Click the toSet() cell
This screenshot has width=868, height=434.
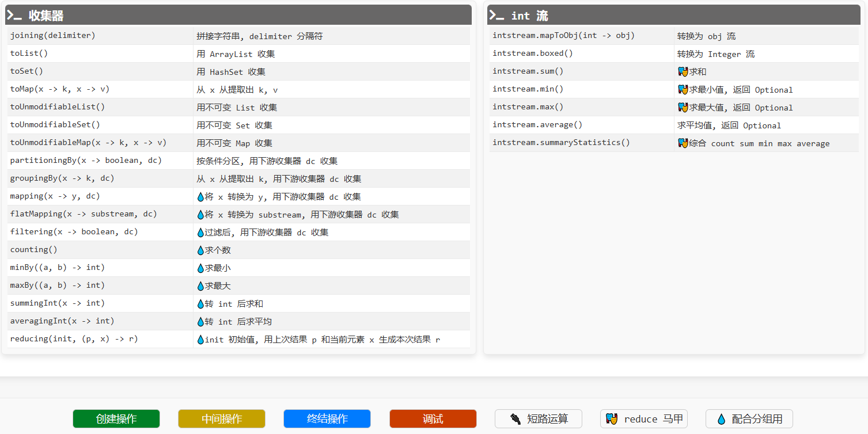click(x=100, y=71)
